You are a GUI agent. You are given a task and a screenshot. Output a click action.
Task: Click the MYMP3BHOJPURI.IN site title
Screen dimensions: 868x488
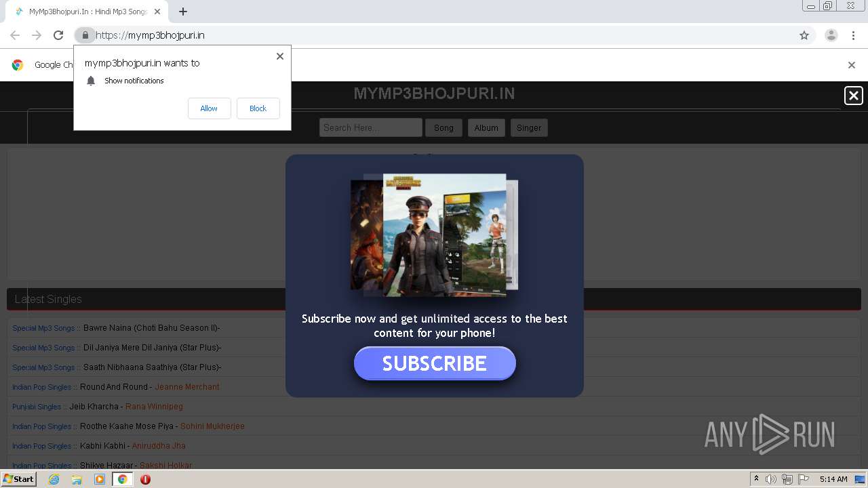pyautogui.click(x=434, y=94)
